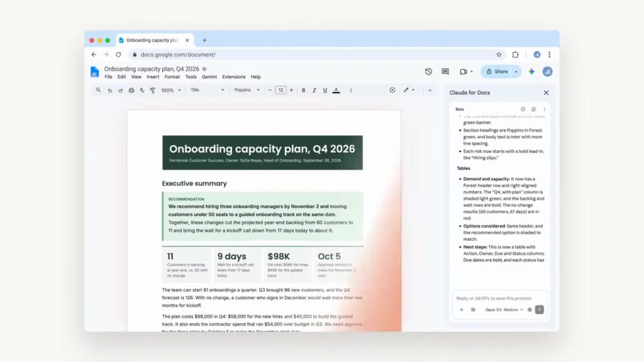Open the Help menu
Image resolution: width=644 pixels, height=362 pixels.
coord(255,77)
